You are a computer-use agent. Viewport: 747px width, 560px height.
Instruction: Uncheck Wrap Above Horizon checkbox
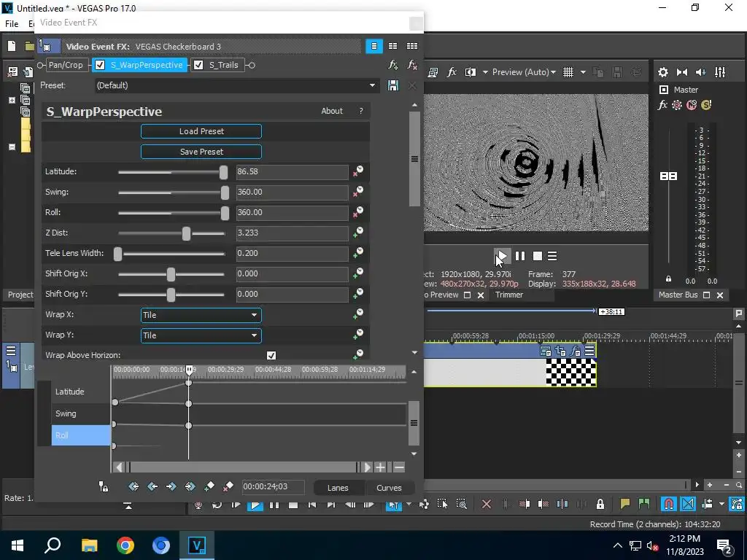271,355
